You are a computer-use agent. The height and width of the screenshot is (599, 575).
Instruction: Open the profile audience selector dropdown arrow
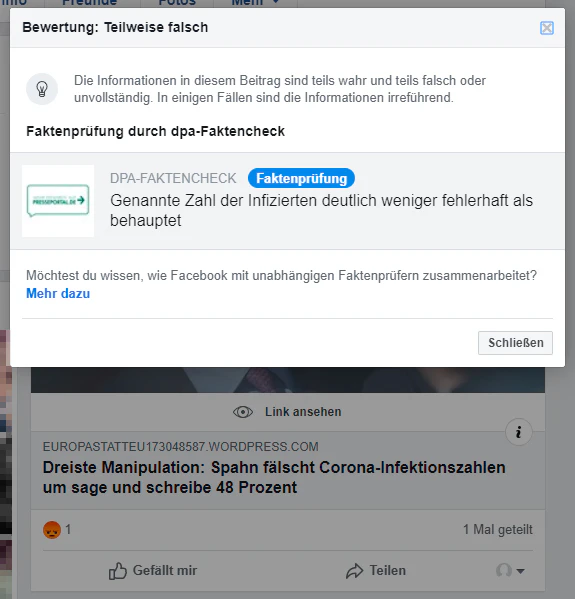coord(520,571)
